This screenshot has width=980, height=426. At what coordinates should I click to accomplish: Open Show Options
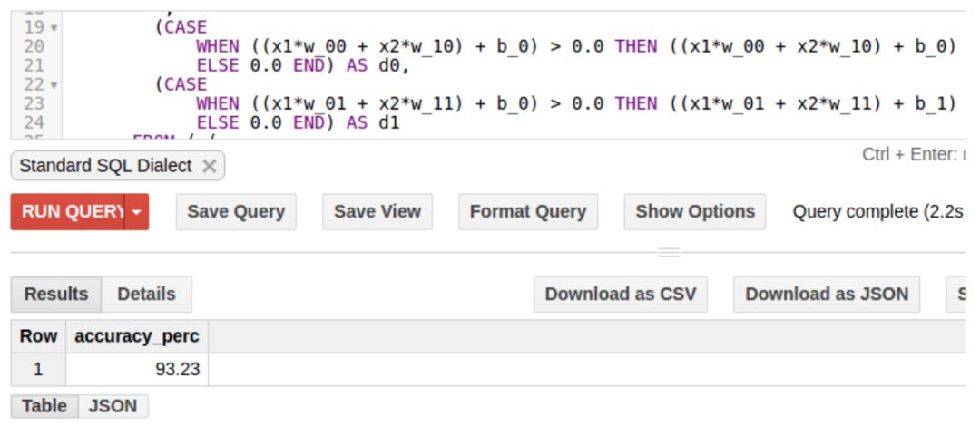694,211
